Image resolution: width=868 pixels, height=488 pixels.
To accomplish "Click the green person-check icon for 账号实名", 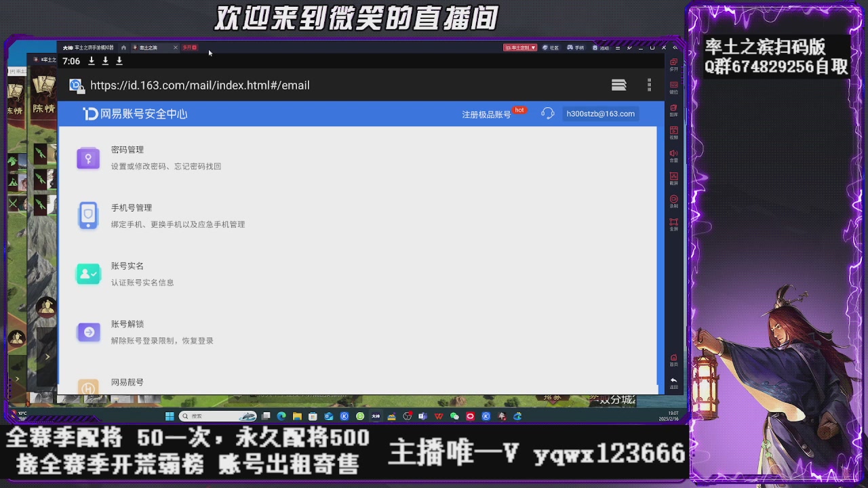I will (x=88, y=274).
